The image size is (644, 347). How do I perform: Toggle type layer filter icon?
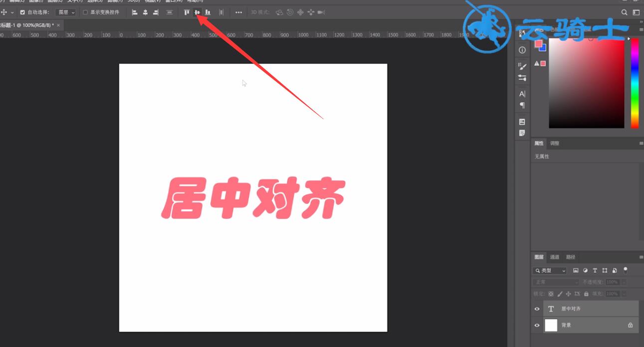[595, 271]
